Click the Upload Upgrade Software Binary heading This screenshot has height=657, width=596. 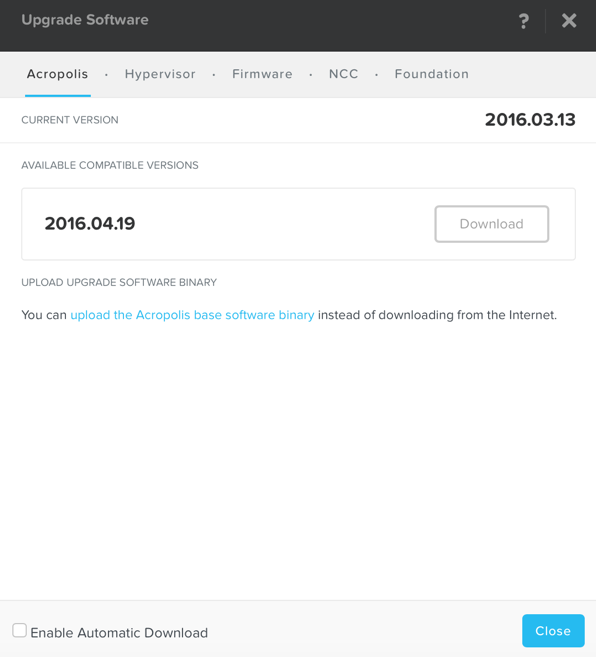click(119, 282)
